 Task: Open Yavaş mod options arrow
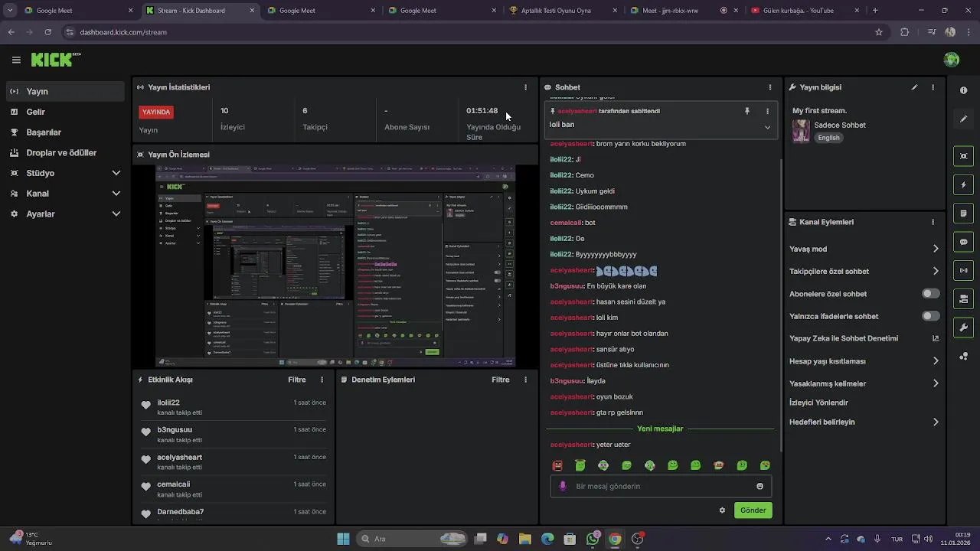pyautogui.click(x=936, y=249)
